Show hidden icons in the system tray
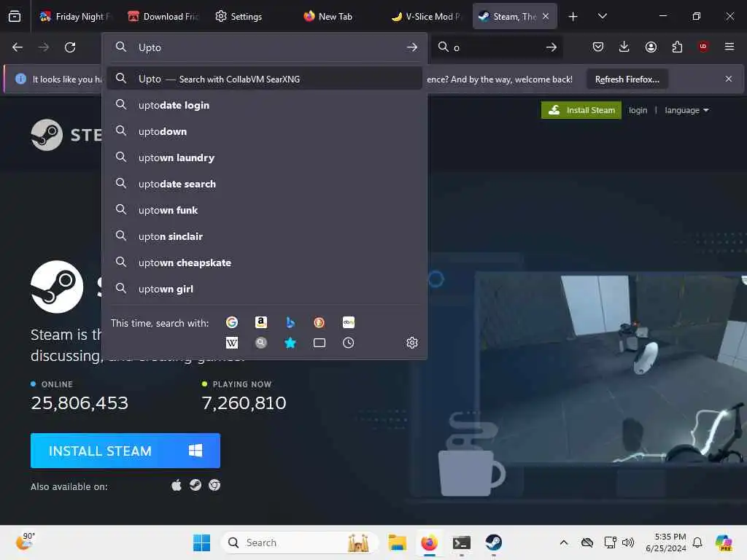 click(x=564, y=542)
